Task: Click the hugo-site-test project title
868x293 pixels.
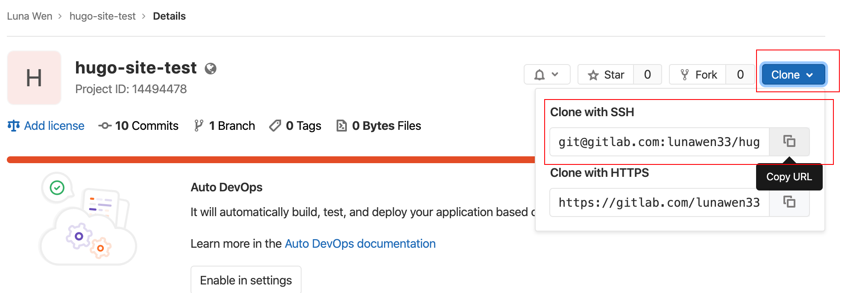Action: [x=136, y=67]
